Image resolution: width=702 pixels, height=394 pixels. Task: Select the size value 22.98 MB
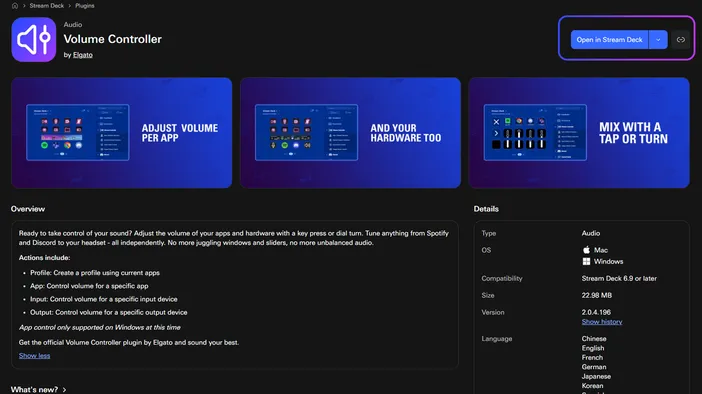596,296
